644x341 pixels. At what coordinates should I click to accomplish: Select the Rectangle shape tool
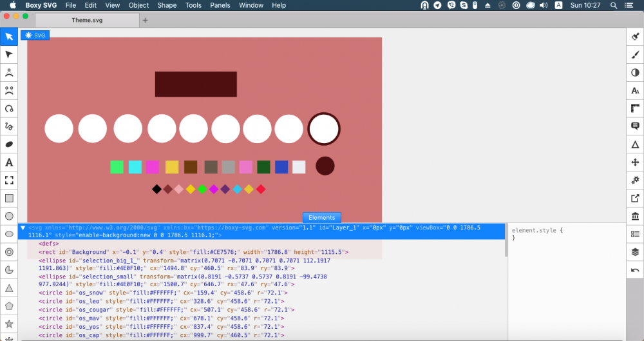click(9, 199)
